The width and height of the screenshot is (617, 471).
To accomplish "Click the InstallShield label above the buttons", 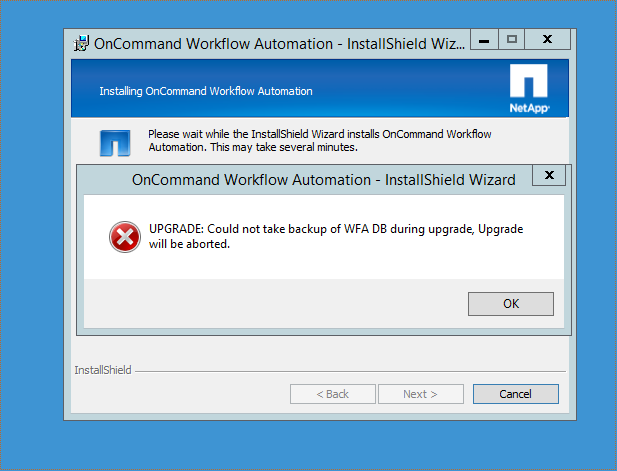I will 103,370.
